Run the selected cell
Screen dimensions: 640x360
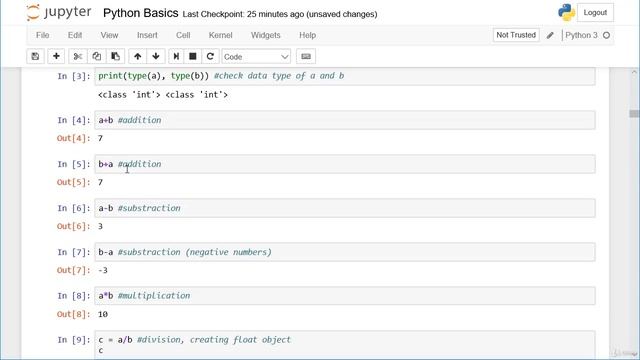[176, 56]
